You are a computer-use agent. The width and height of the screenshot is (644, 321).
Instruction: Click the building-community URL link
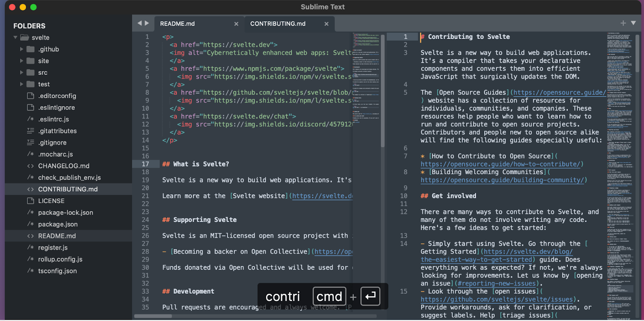pos(502,180)
